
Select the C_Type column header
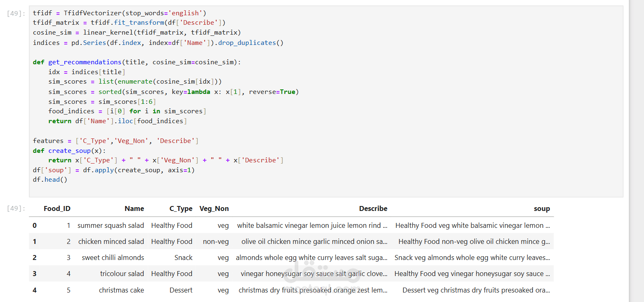click(181, 208)
